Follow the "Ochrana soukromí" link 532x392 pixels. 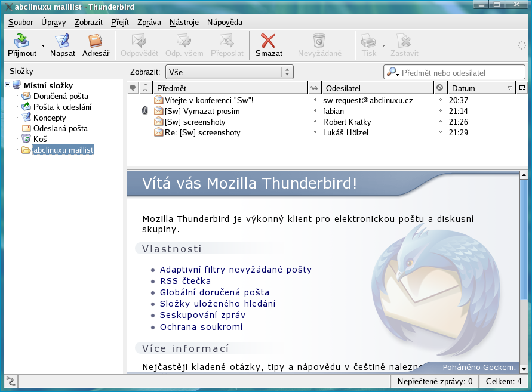point(201,327)
